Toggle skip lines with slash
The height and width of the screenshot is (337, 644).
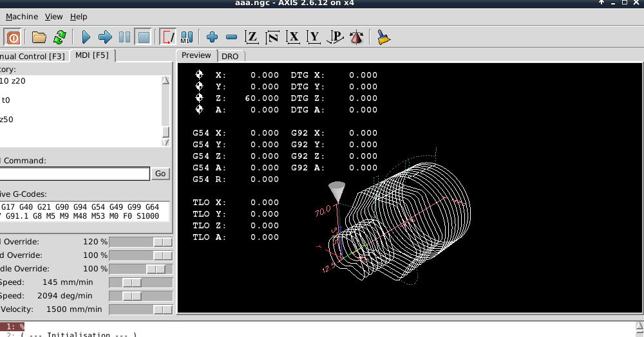pos(167,37)
